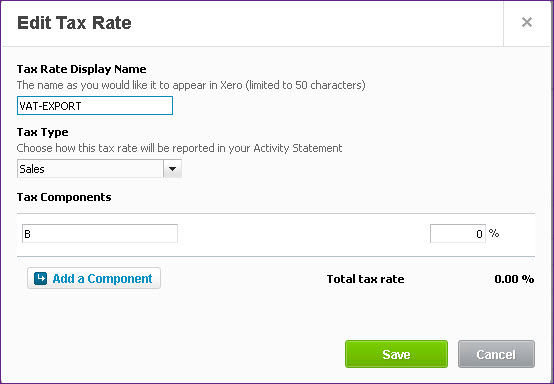Click the component percentage field showing 0
The width and height of the screenshot is (554, 384).
(458, 234)
